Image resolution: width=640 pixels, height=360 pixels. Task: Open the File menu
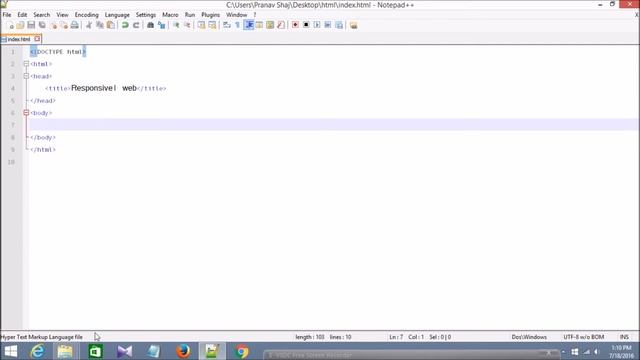(7, 15)
